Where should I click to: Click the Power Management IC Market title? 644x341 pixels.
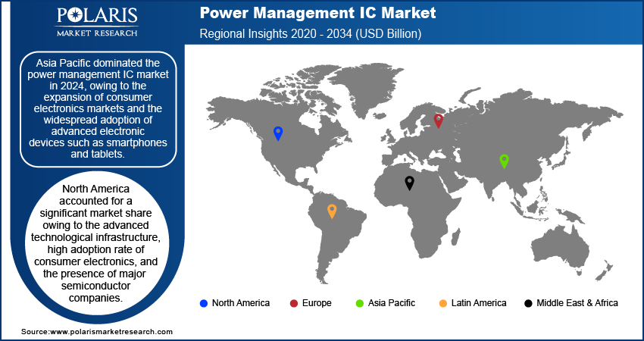tap(318, 13)
